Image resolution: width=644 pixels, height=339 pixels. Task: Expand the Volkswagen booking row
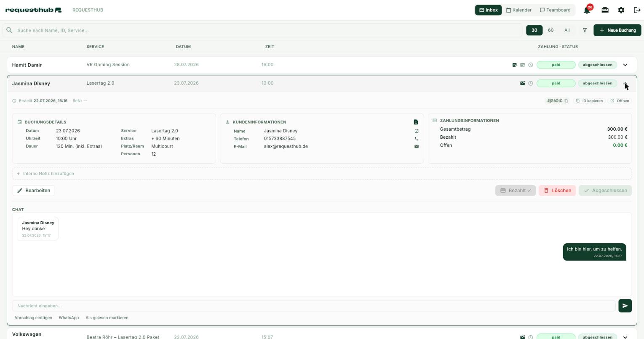(625, 337)
